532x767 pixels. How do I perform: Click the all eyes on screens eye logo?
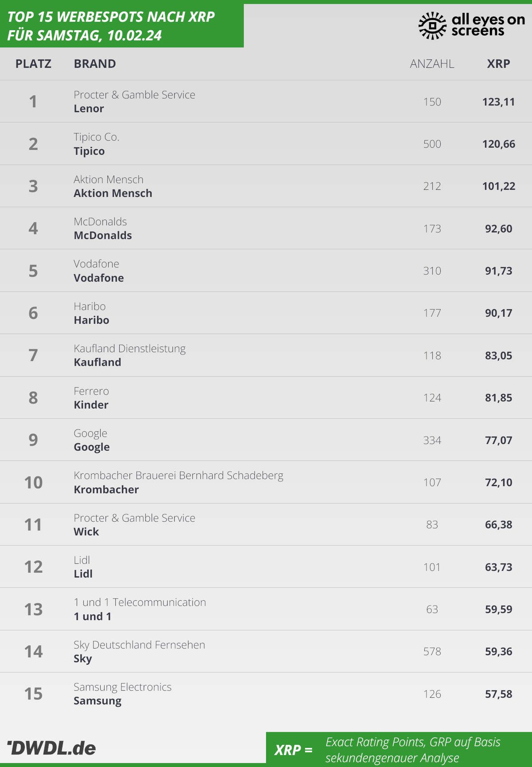tap(432, 26)
